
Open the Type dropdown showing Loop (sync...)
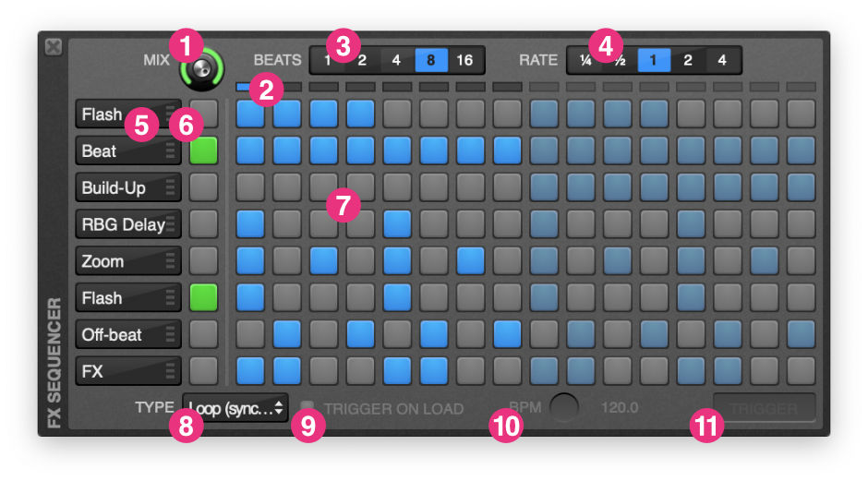click(x=235, y=408)
